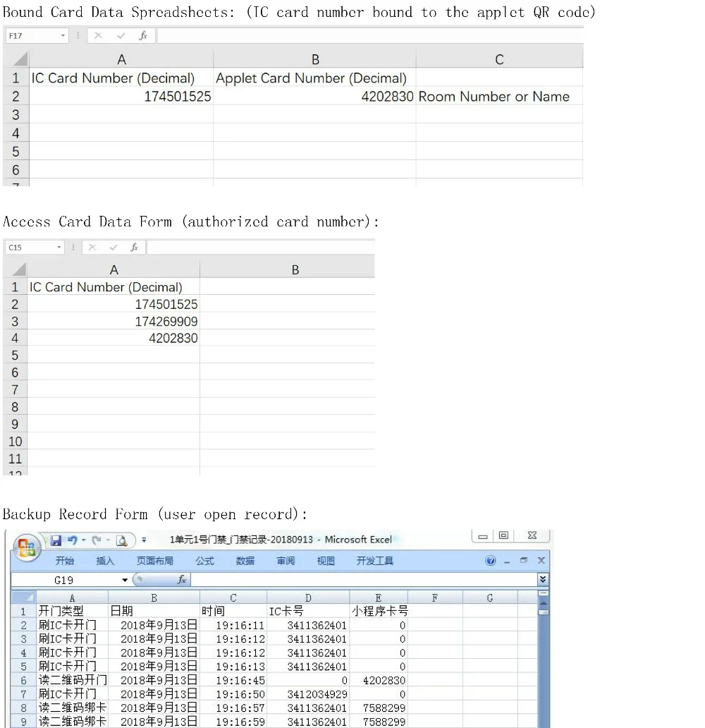Switch to the 页面布局 ribbon tab
Image resolution: width=705 pixels, height=728 pixels.
[x=154, y=561]
